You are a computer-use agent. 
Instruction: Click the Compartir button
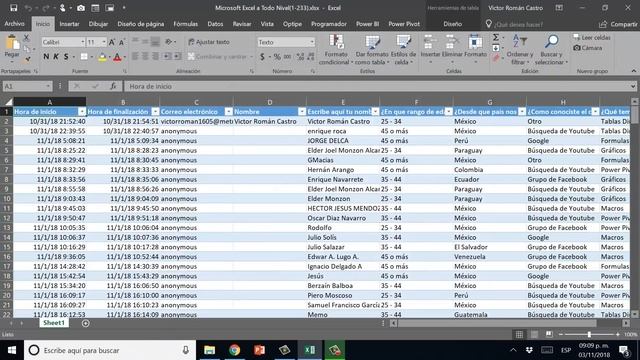618,24
